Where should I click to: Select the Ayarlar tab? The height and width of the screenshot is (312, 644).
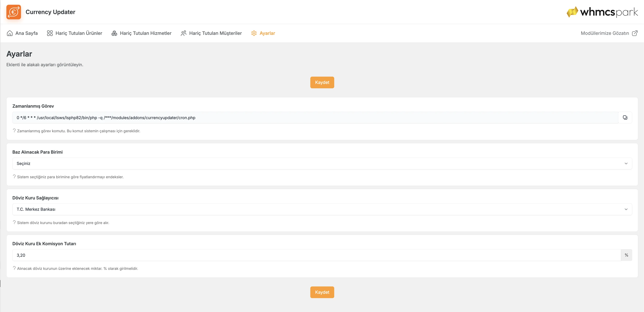coord(263,33)
